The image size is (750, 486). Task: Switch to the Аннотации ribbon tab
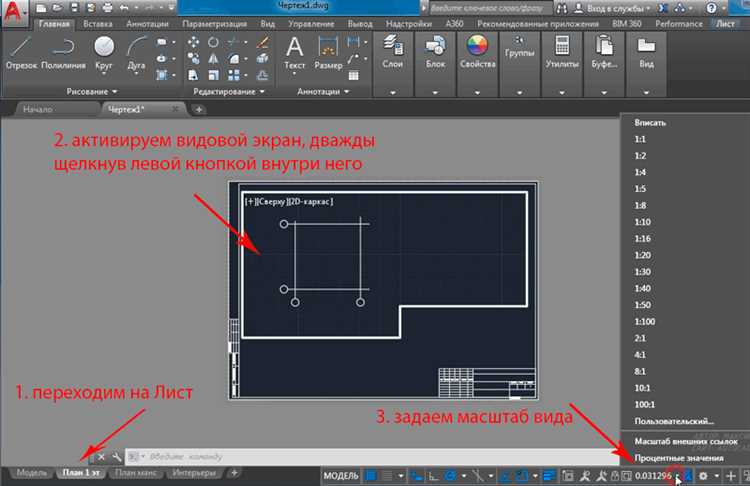(145, 22)
